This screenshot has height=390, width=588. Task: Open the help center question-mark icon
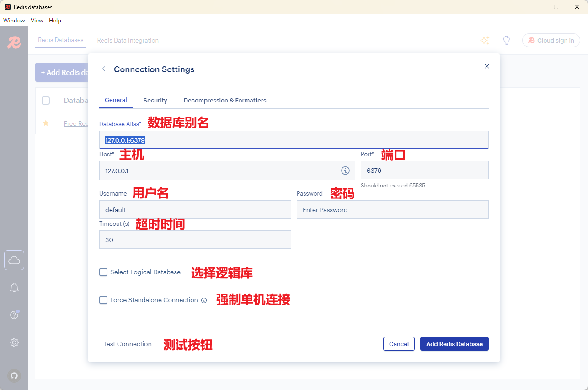14,315
